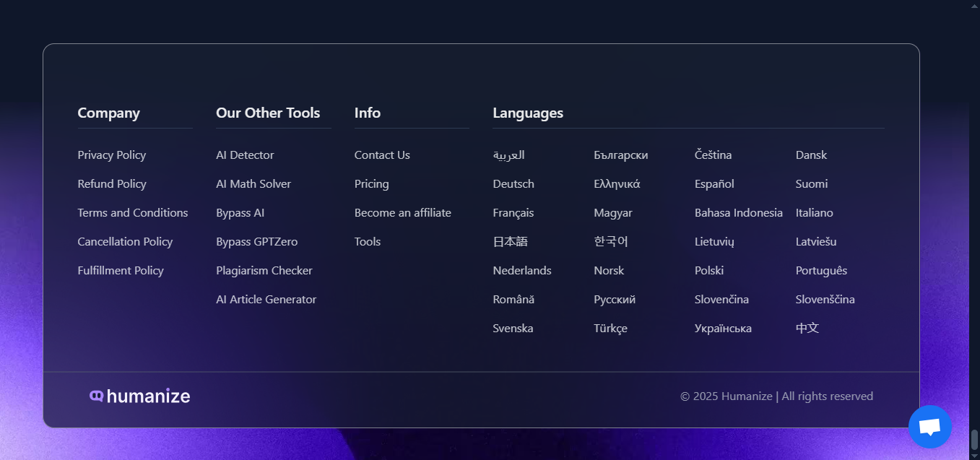Click the humanize logo in footer
The height and width of the screenshot is (460, 980).
140,396
